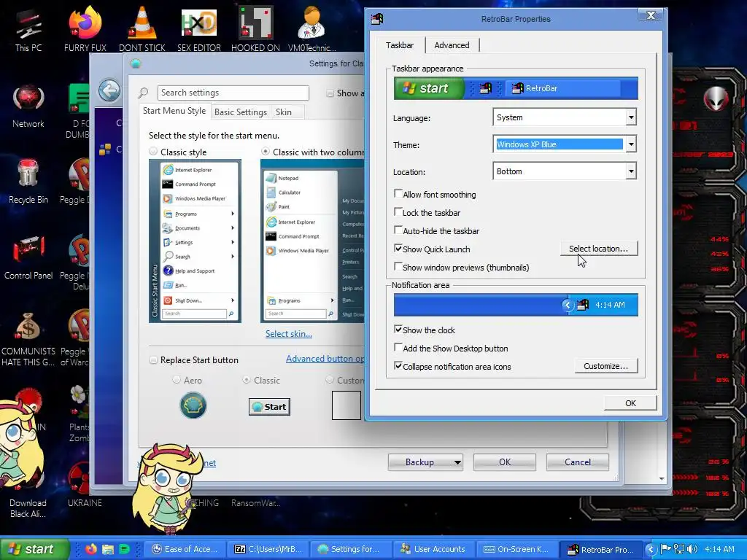Select the Classic style radio button
Viewport: 747px width, 560px height.
click(153, 152)
